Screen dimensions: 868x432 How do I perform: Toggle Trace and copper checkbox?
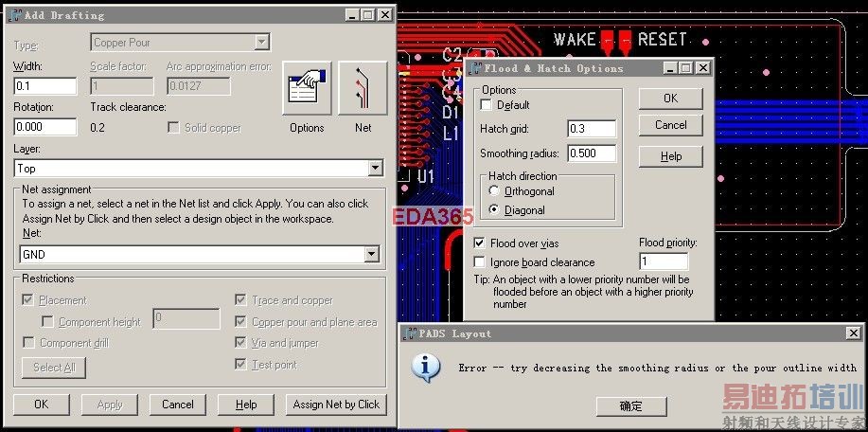coord(240,299)
